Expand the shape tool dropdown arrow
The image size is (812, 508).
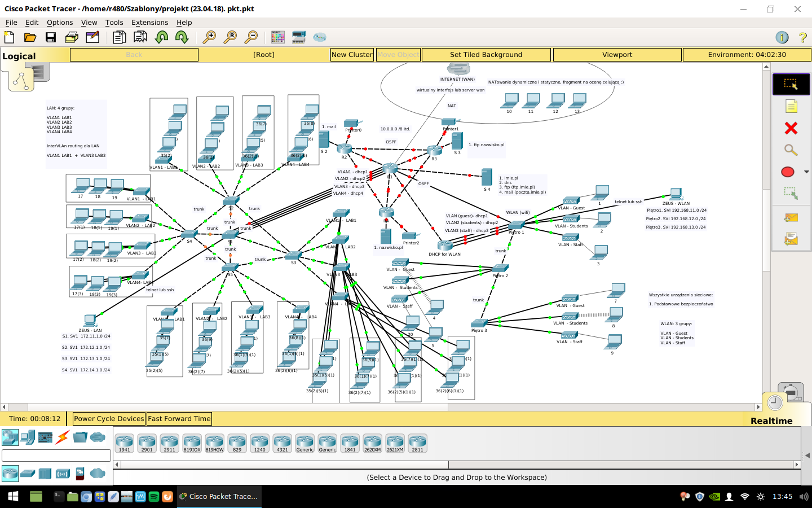[x=806, y=172]
